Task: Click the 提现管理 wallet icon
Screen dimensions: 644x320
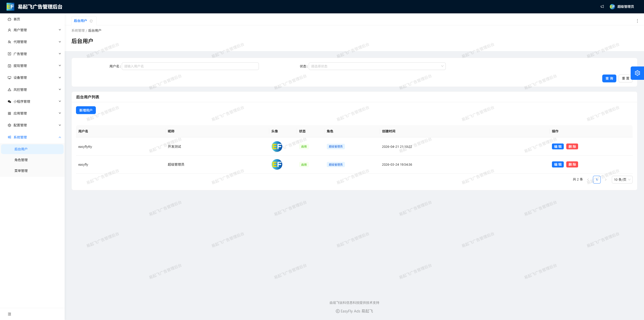Action: (9, 66)
